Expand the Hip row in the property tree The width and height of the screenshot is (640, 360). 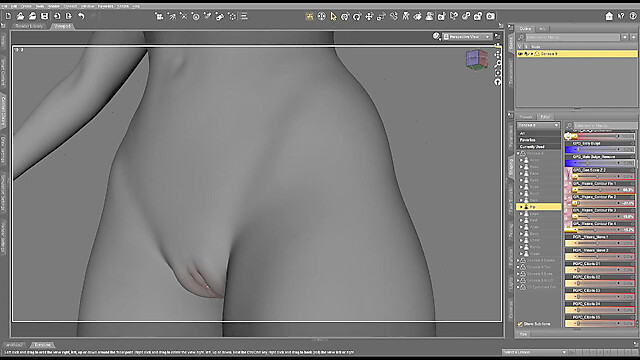[521, 207]
